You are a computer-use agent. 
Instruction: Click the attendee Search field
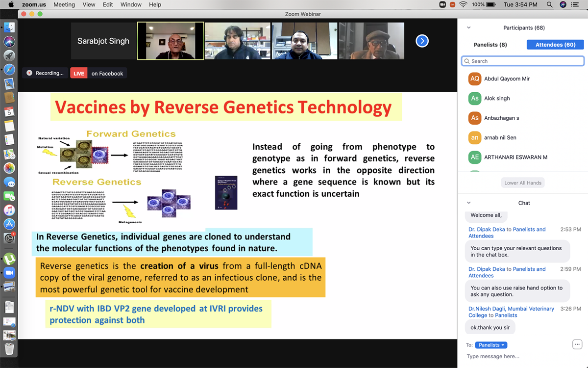point(523,61)
